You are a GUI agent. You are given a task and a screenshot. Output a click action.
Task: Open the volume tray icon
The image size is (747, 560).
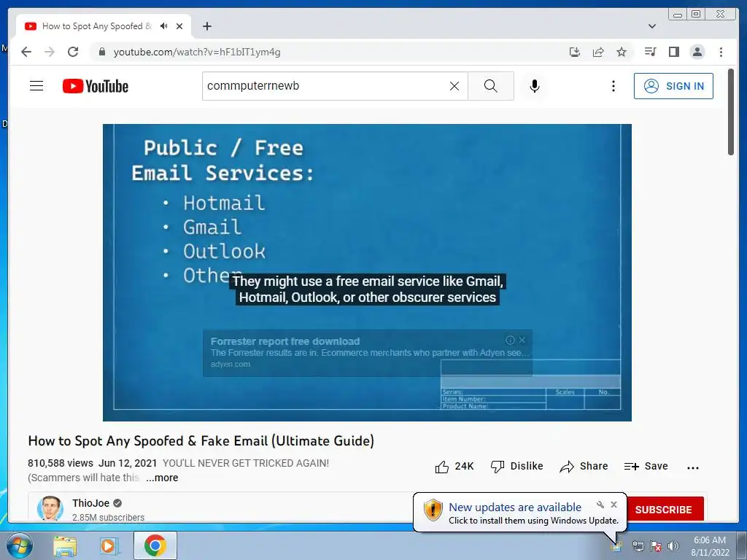tap(673, 546)
